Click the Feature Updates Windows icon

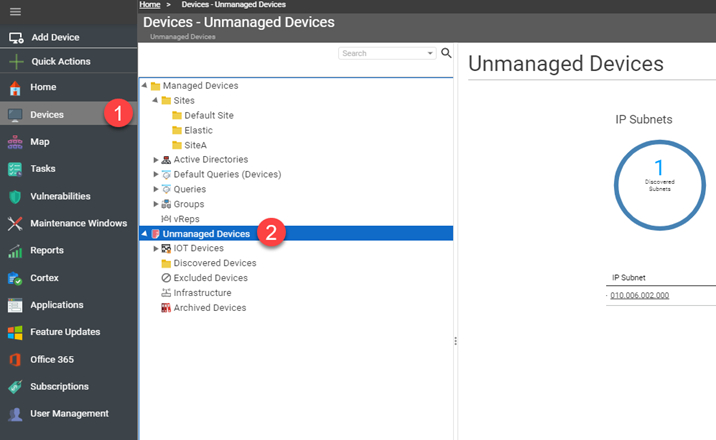point(15,332)
